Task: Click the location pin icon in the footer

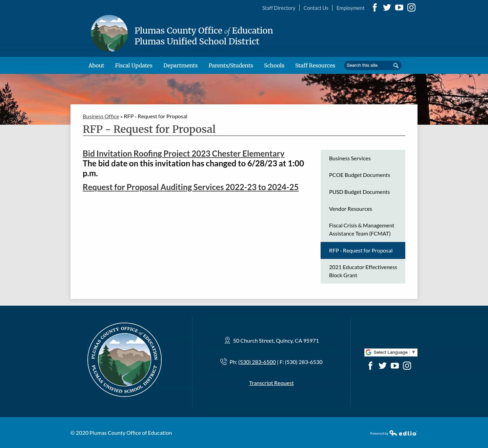Action: [x=227, y=340]
